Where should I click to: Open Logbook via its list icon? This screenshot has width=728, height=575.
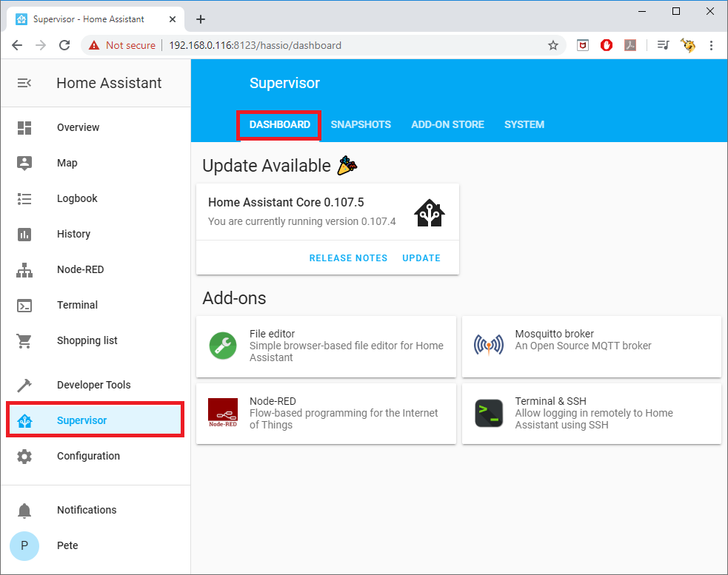pyautogui.click(x=24, y=198)
